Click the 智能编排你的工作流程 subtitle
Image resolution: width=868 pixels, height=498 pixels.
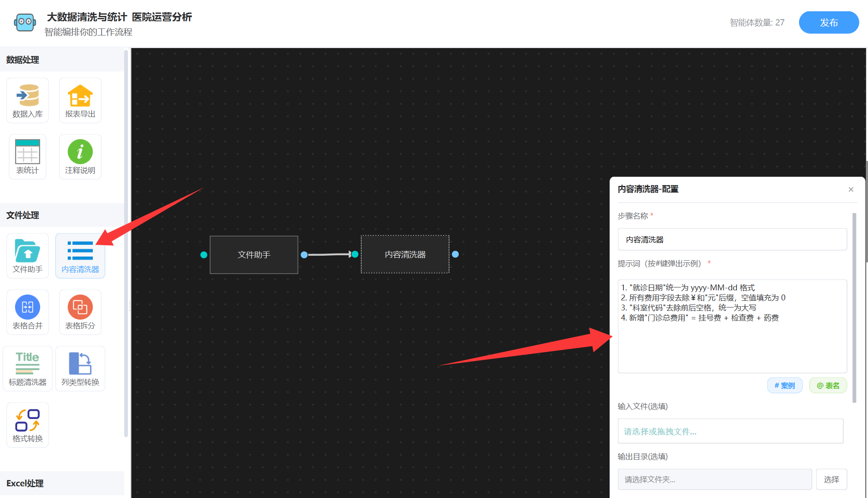pos(88,32)
